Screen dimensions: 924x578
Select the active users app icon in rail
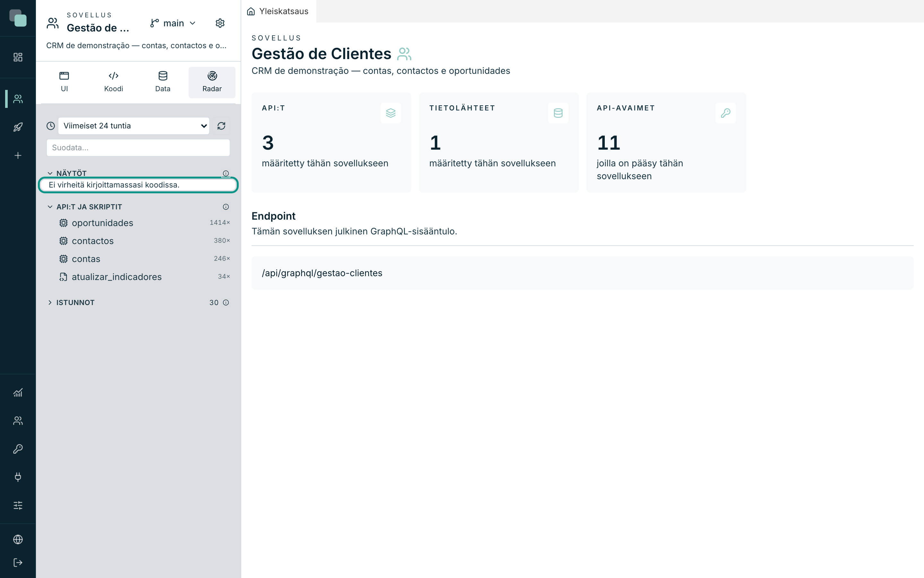[18, 99]
